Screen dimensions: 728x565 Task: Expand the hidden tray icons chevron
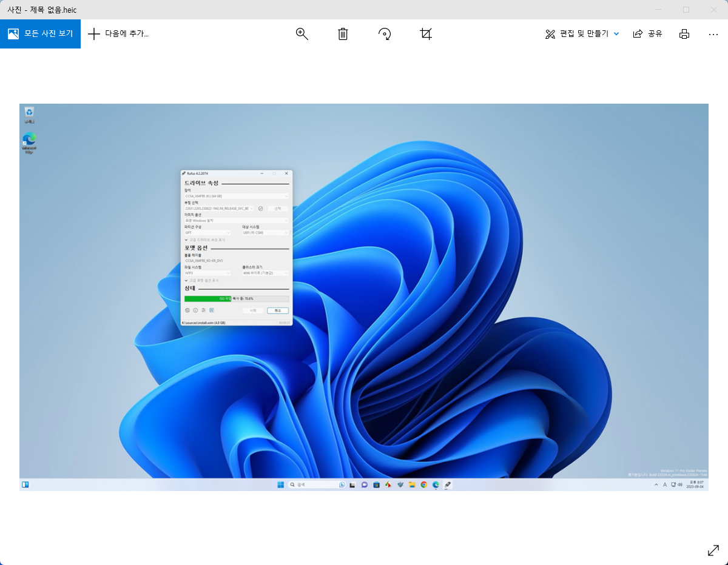pyautogui.click(x=656, y=484)
